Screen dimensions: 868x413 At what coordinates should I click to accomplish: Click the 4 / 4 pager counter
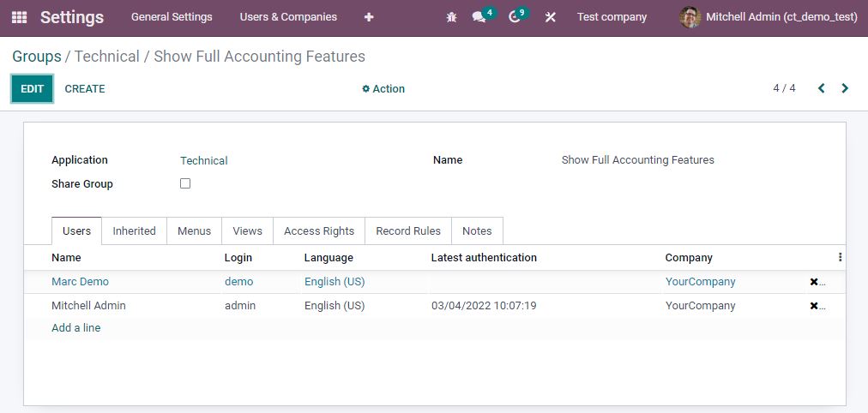pos(785,88)
